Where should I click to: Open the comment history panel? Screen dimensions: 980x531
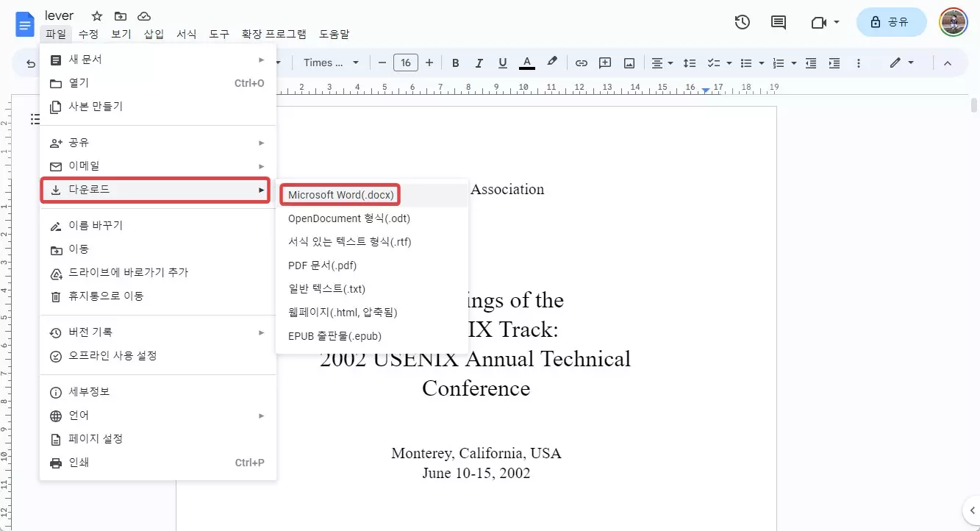tap(777, 22)
